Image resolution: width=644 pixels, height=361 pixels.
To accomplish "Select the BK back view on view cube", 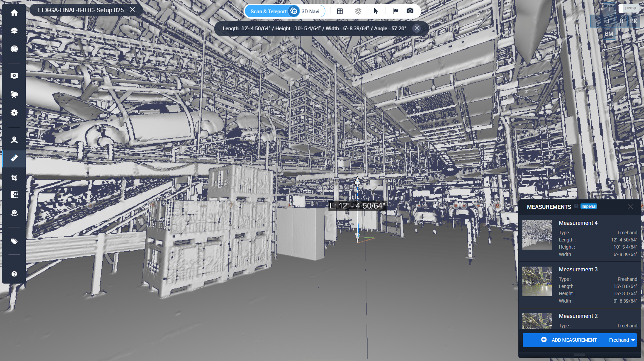I will (x=634, y=21).
